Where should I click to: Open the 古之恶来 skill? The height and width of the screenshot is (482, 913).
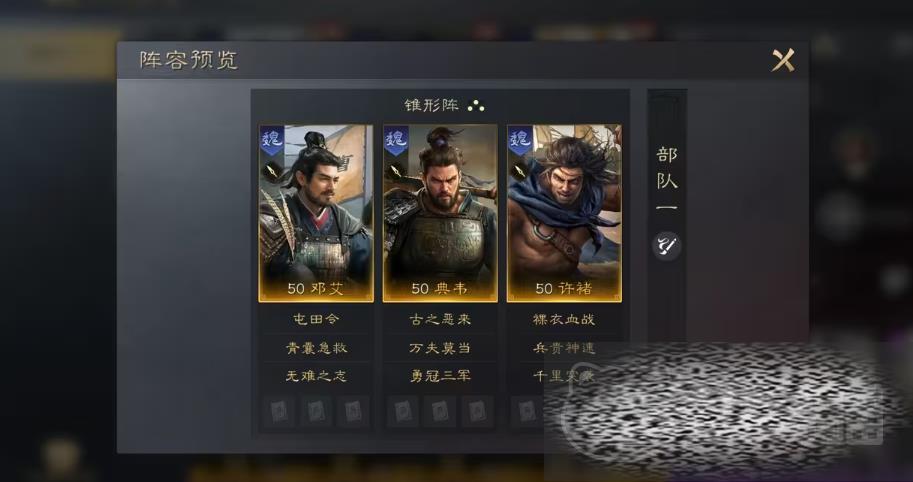pyautogui.click(x=440, y=320)
